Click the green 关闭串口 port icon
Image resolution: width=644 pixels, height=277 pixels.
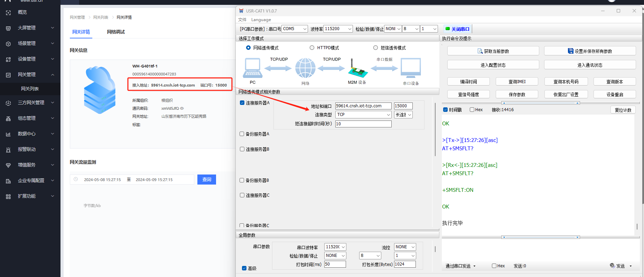(448, 29)
